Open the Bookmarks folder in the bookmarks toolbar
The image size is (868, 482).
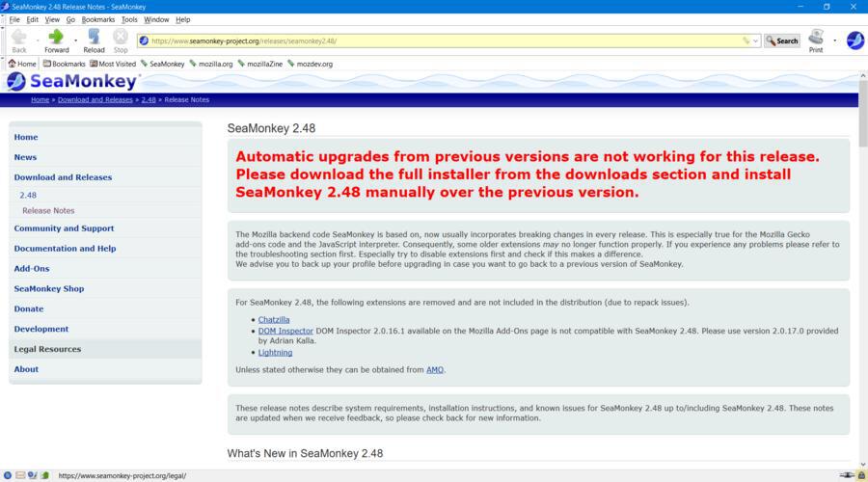(x=65, y=64)
